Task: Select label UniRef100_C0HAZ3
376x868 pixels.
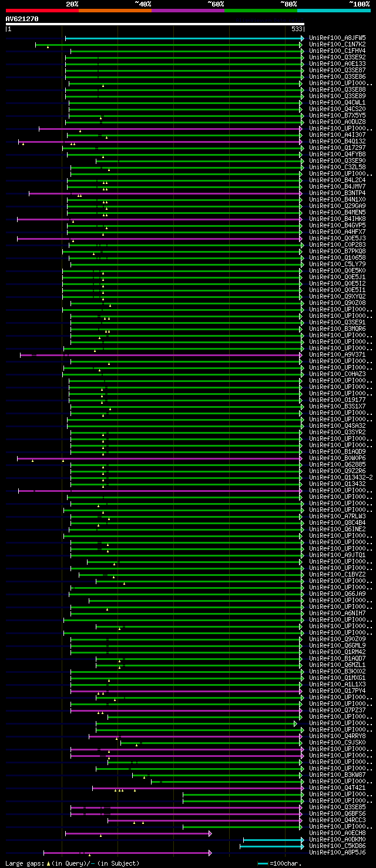Action: pyautogui.click(x=337, y=374)
